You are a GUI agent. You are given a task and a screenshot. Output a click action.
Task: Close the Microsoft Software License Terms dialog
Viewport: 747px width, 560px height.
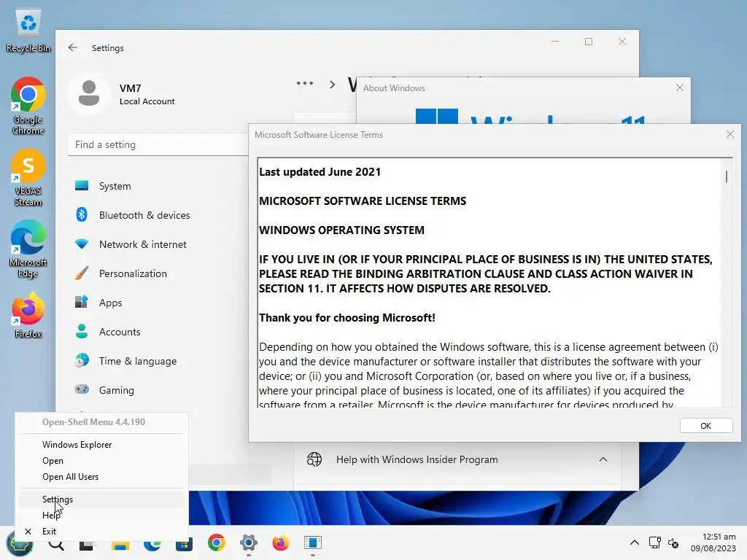pyautogui.click(x=729, y=134)
